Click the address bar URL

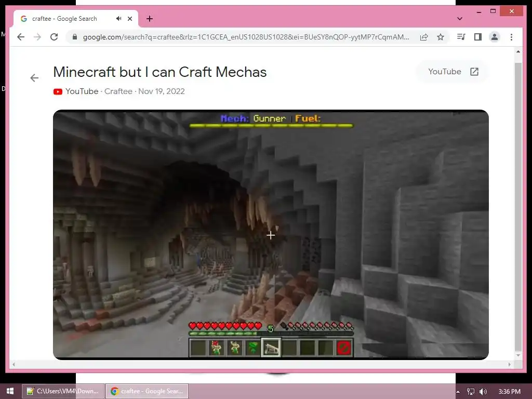246,37
